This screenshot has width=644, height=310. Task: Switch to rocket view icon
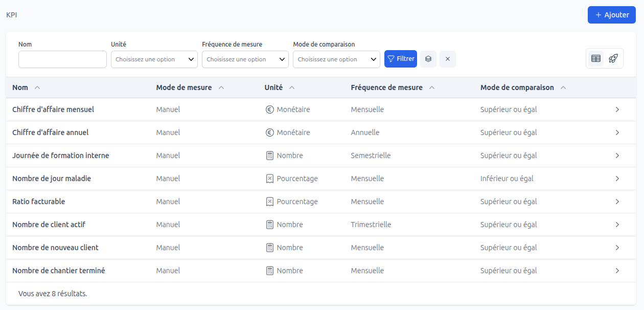pyautogui.click(x=613, y=58)
